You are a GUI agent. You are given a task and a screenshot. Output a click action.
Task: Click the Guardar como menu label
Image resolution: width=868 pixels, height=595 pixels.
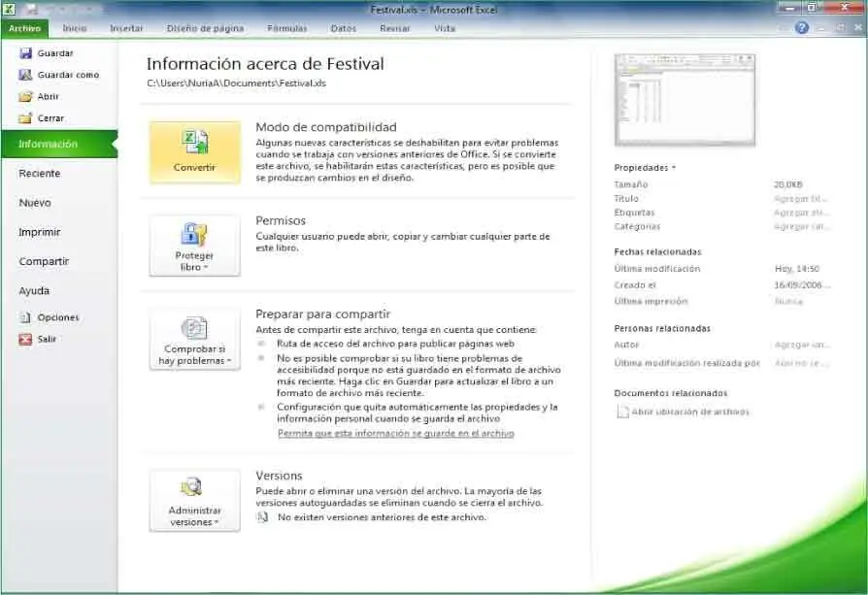(68, 75)
